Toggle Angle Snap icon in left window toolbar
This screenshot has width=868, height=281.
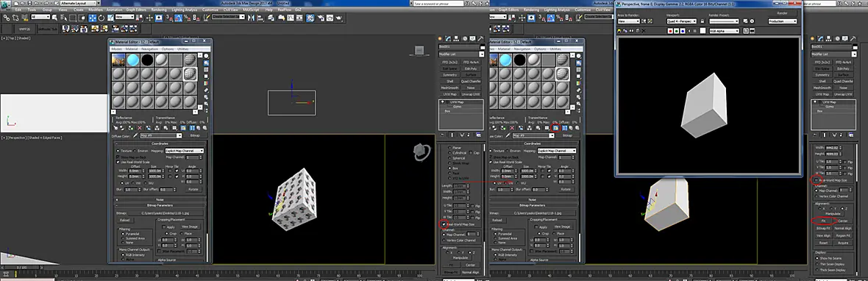click(178, 18)
